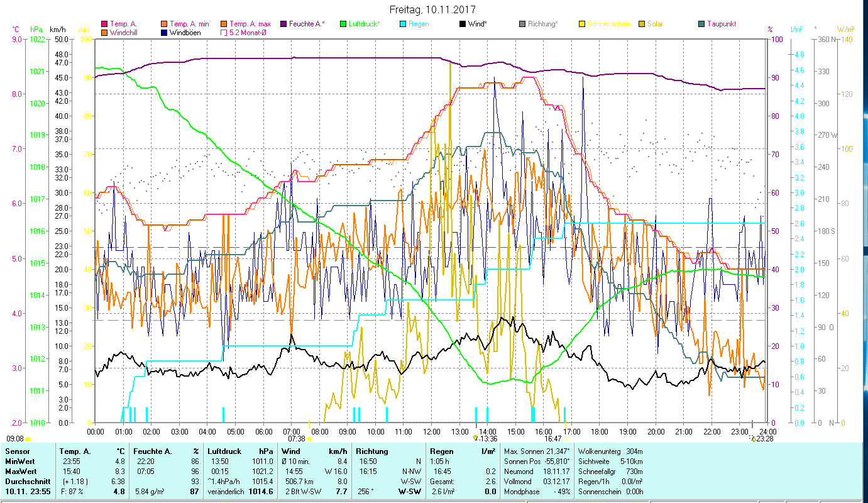Image resolution: width=868 pixels, height=503 pixels.
Task: Click the W/m² axis unit label
Action: (x=846, y=30)
